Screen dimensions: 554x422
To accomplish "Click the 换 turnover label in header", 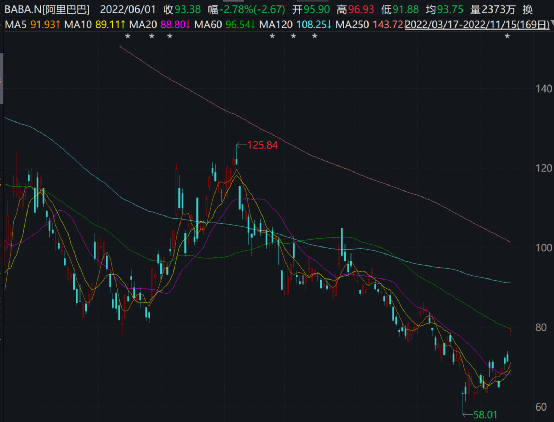I will (x=527, y=9).
